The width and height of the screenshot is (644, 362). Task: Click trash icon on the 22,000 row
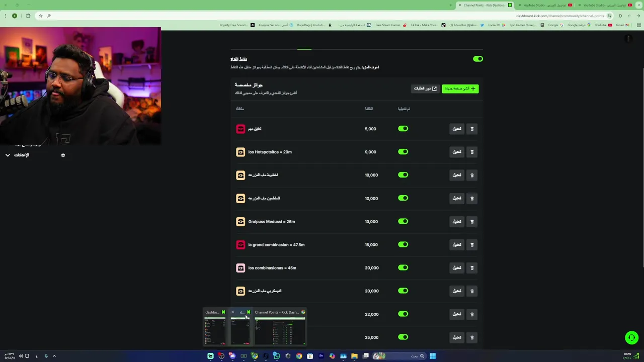pos(472,314)
